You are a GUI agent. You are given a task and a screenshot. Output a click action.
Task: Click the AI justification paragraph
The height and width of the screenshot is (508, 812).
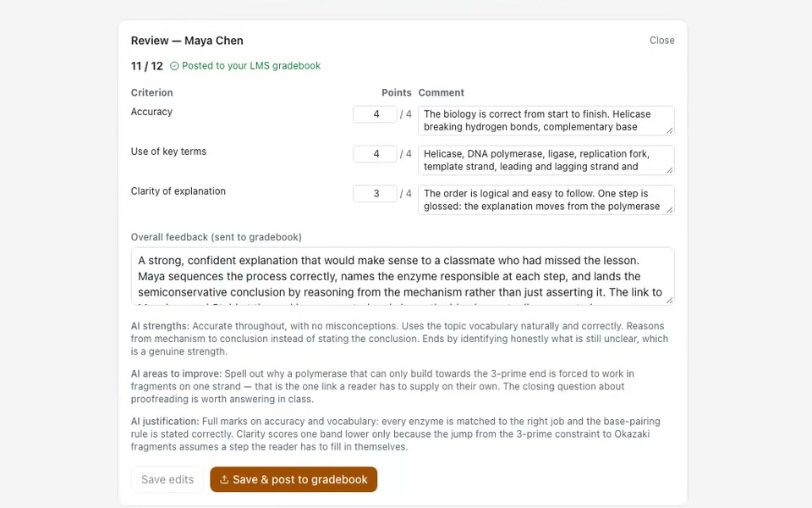click(395, 433)
